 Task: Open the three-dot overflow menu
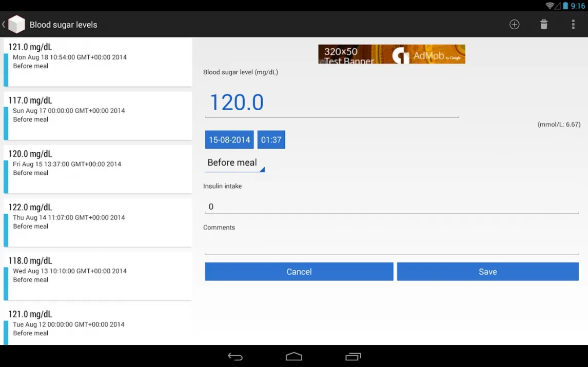[x=573, y=25]
